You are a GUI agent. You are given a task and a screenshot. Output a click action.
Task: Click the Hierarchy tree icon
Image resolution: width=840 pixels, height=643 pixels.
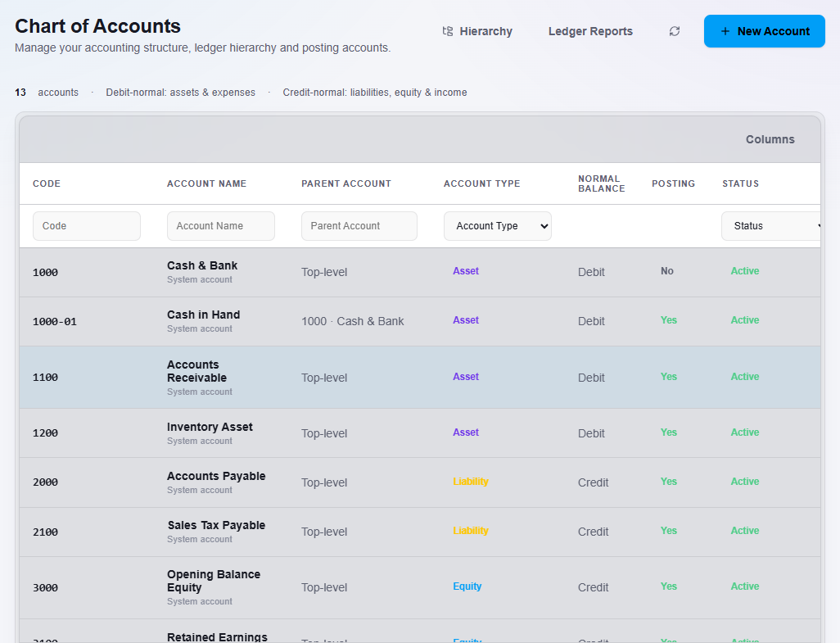coord(447,31)
